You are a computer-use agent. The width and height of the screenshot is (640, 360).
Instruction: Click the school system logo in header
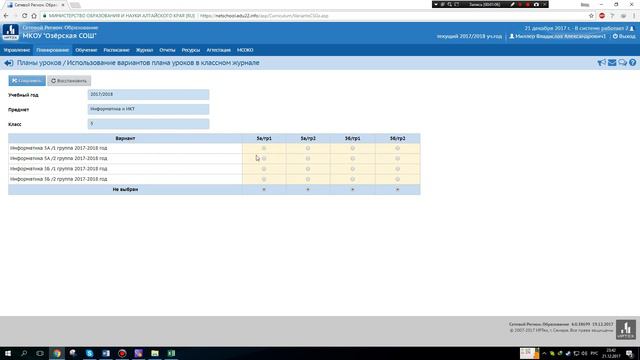coord(11,32)
